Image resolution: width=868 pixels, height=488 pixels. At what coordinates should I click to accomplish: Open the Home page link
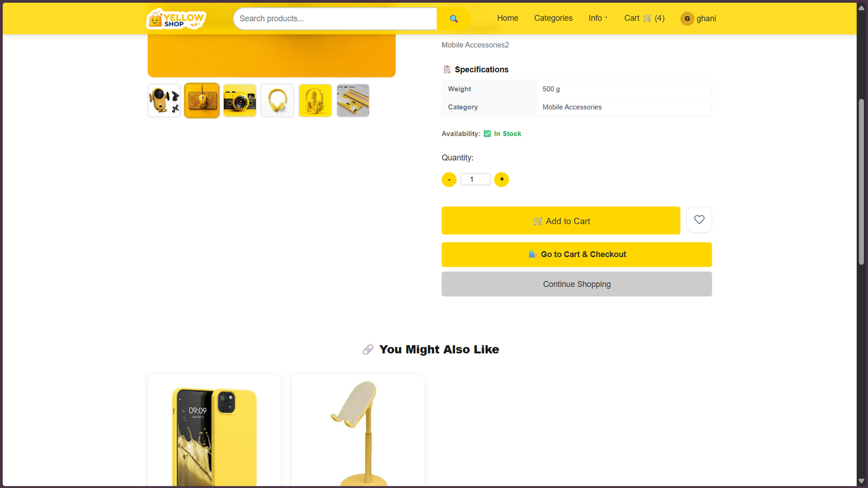tap(508, 18)
